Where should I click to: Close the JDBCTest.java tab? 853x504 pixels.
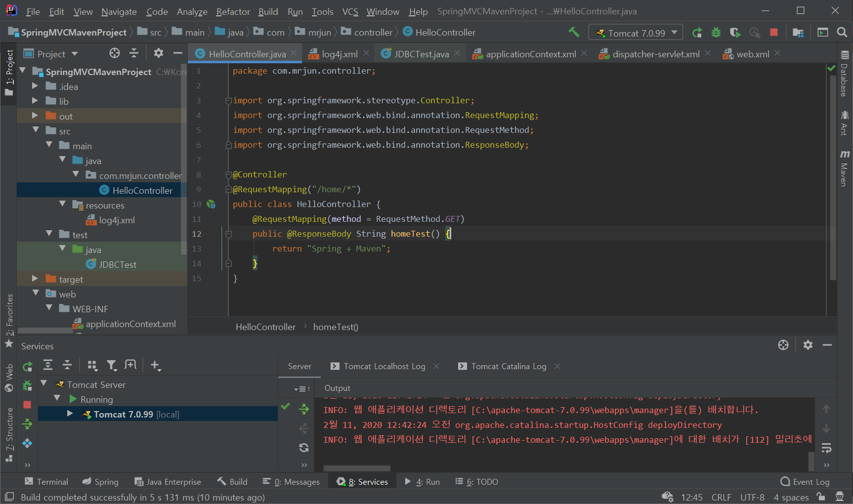tap(457, 53)
